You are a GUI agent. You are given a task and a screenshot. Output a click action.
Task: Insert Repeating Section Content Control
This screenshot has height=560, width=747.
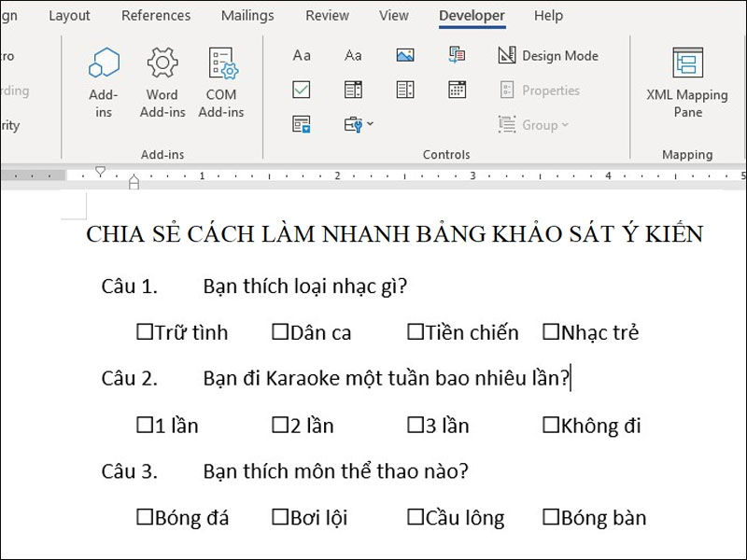tap(301, 124)
